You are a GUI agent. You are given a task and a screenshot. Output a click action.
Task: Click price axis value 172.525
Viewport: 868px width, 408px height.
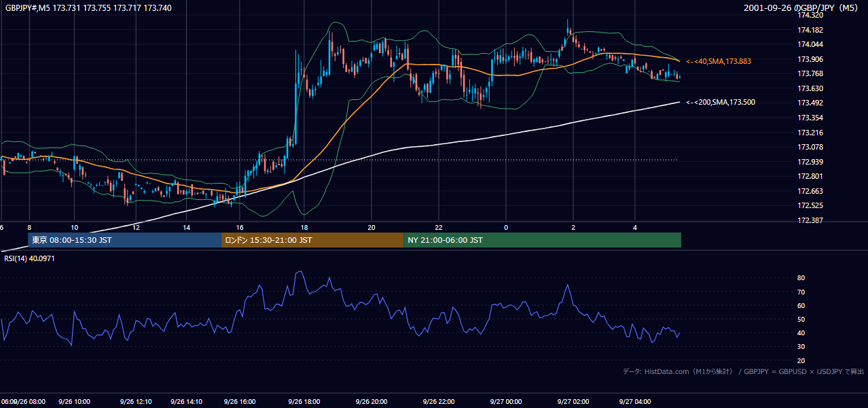click(810, 205)
